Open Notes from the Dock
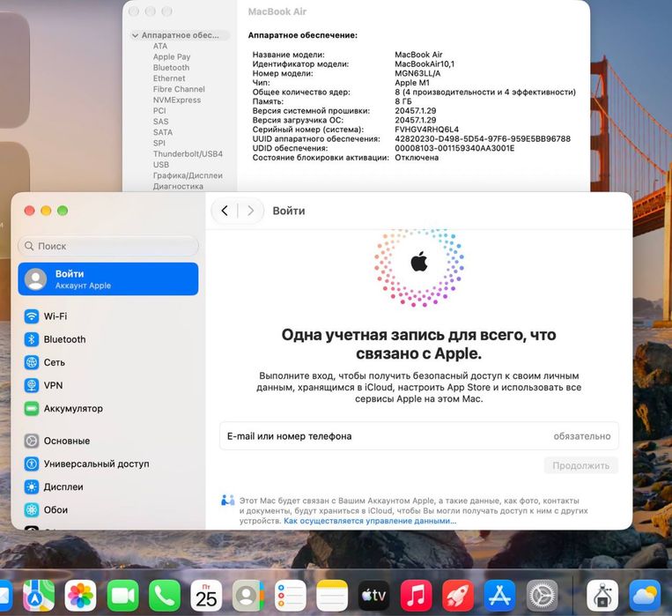This screenshot has width=672, height=616. [332, 596]
